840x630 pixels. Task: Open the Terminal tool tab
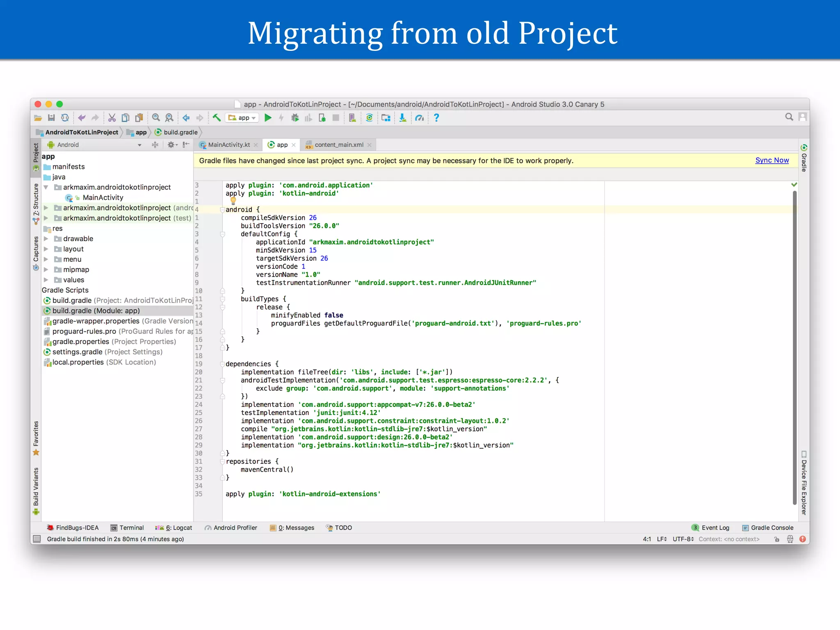click(x=127, y=528)
